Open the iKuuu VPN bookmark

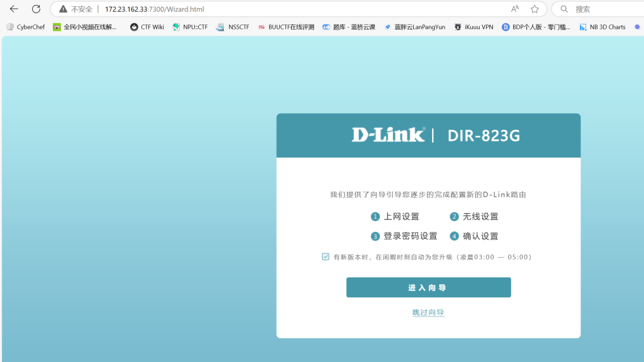coord(474,27)
